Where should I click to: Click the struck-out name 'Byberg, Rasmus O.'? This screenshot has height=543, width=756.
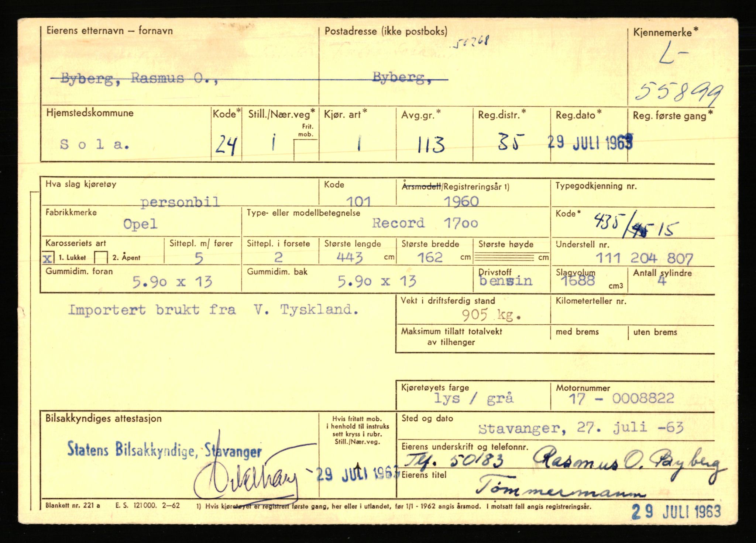click(x=139, y=79)
